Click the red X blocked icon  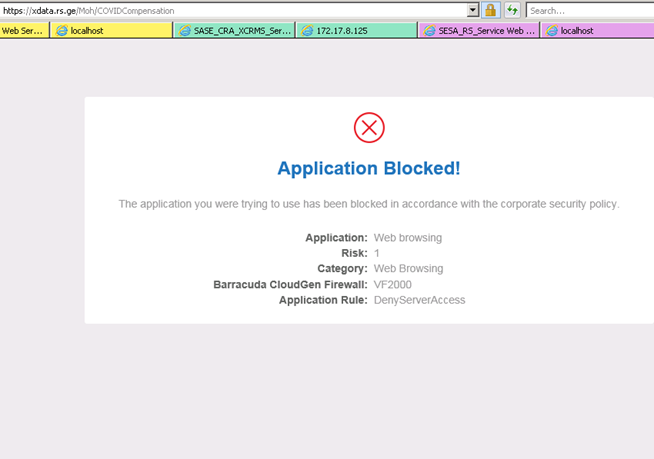[369, 127]
